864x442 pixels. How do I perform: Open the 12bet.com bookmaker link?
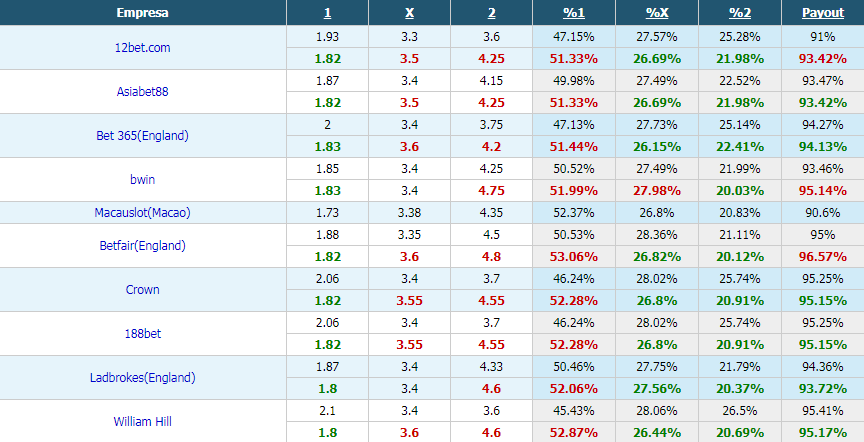pyautogui.click(x=143, y=48)
